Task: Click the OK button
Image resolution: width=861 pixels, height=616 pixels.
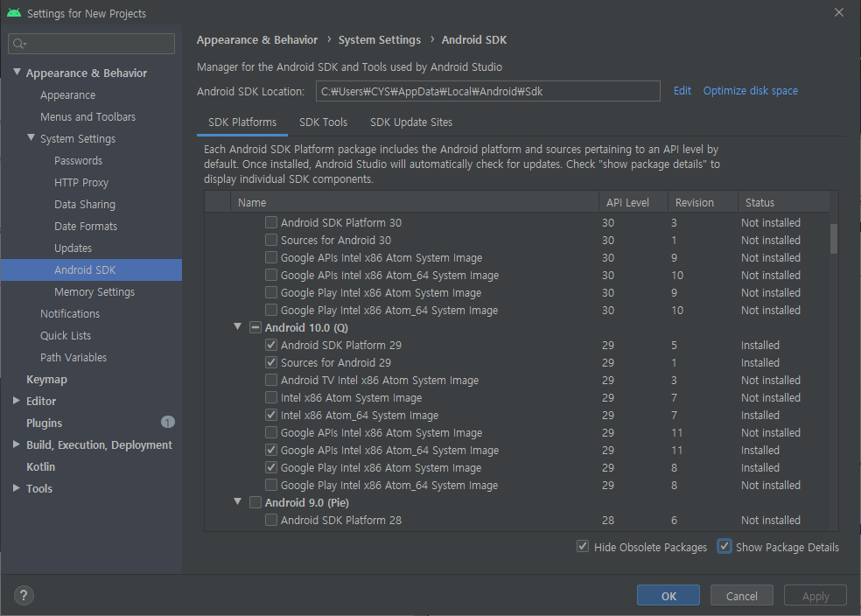Action: tap(668, 596)
